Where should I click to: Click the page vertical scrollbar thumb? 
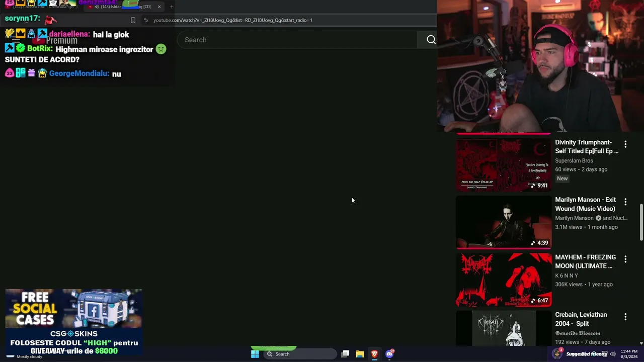(x=641, y=222)
